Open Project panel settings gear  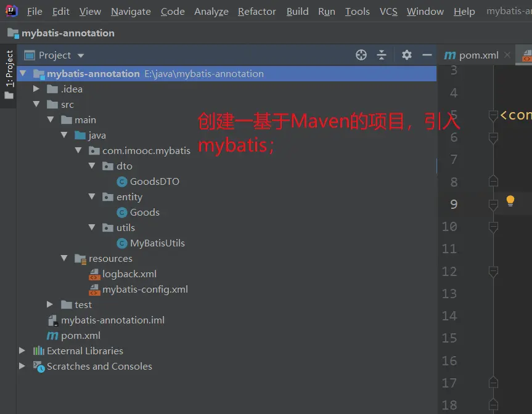click(x=406, y=55)
